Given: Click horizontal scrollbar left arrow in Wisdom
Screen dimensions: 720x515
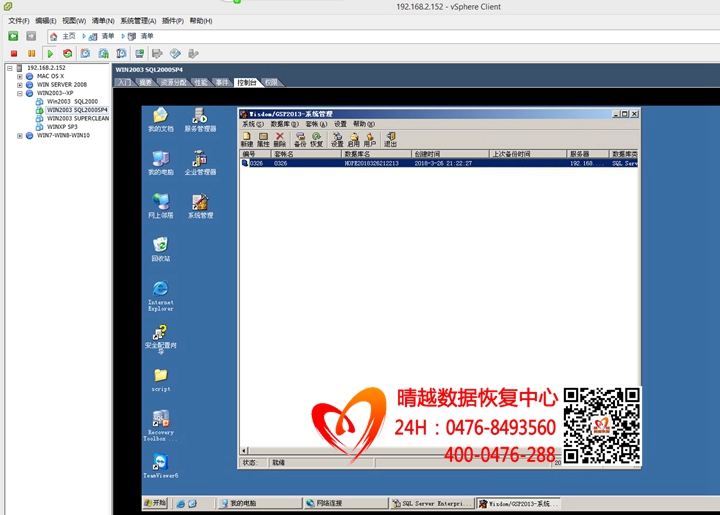Looking at the screenshot, I should click(244, 451).
